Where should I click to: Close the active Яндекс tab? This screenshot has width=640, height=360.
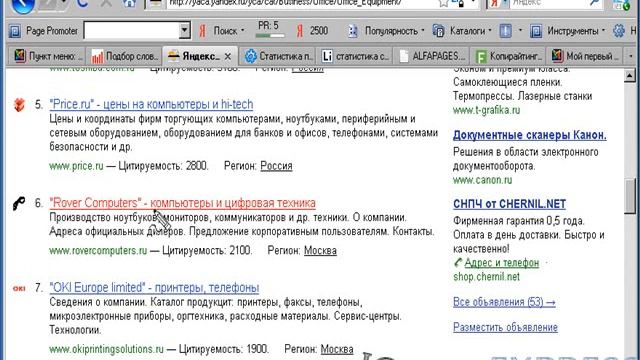coord(228,56)
